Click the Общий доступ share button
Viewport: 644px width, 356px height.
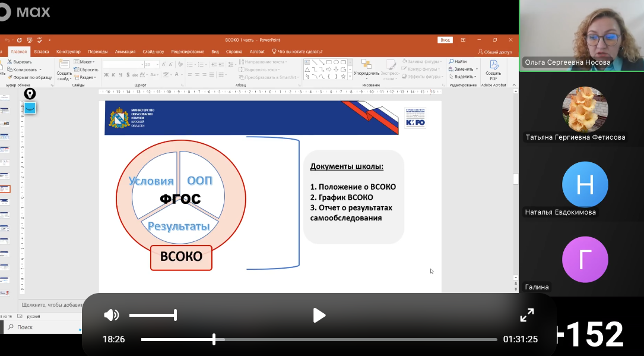[x=495, y=52]
